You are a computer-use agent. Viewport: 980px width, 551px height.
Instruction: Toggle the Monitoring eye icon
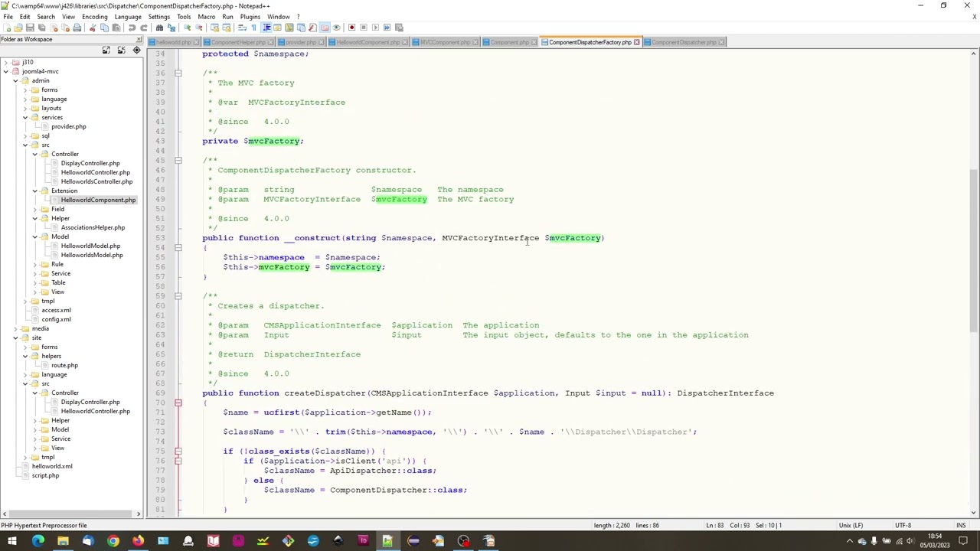click(336, 28)
